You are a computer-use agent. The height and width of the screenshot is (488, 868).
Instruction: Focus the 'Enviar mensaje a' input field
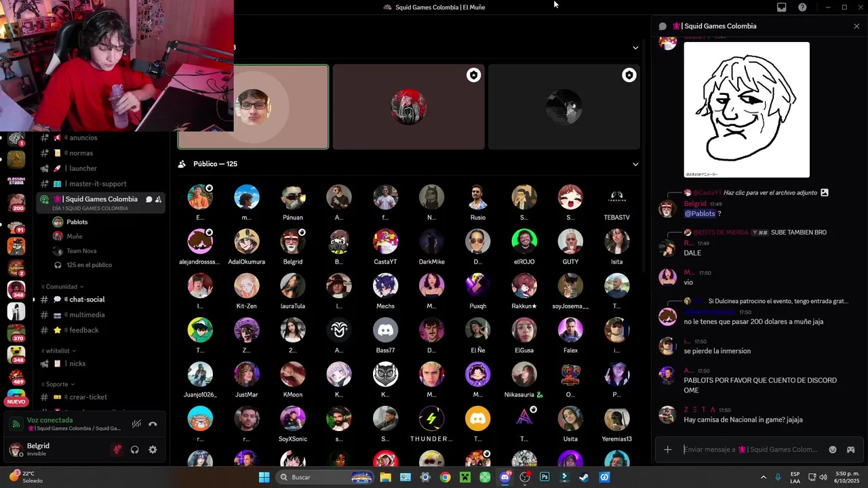coord(751,449)
